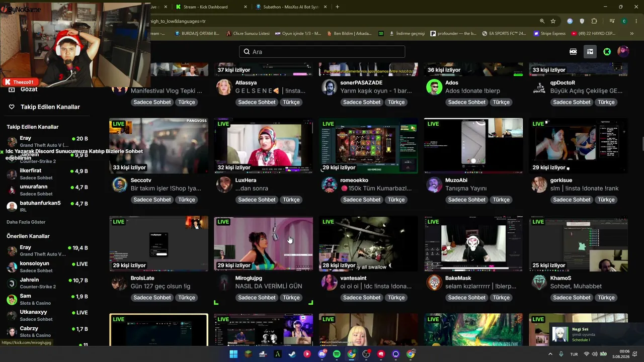This screenshot has width=644, height=362.
Task: Open the browser zoom magnifier icon
Action: click(x=542, y=21)
